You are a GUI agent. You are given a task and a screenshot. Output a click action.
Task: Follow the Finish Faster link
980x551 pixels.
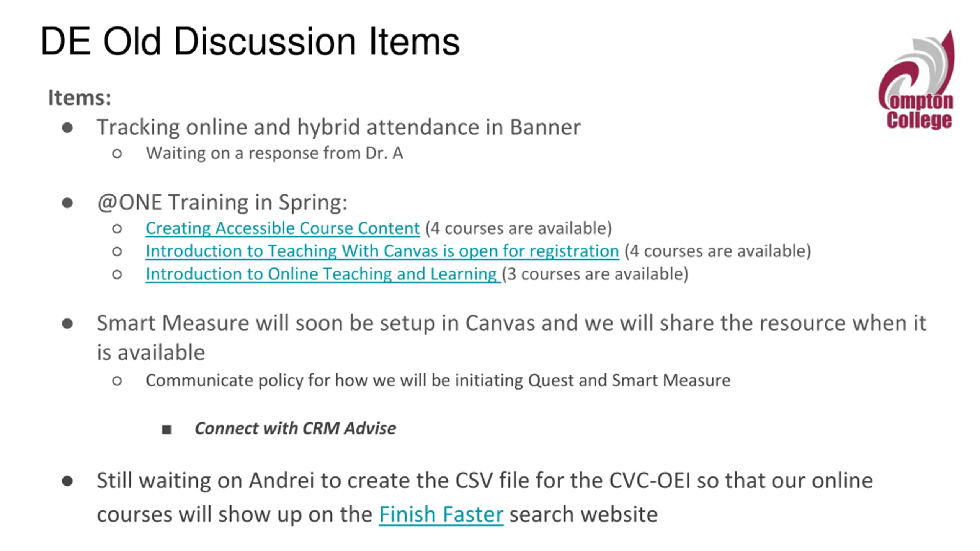coord(441,514)
